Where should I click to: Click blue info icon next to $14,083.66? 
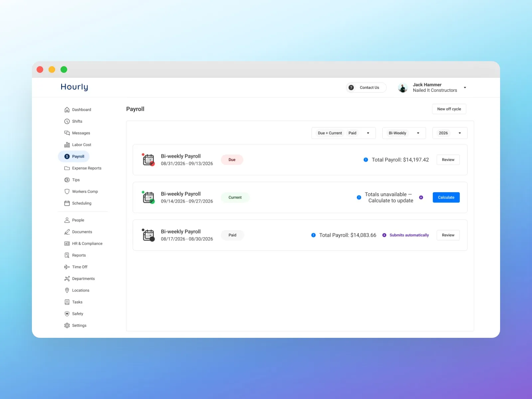[x=313, y=235]
